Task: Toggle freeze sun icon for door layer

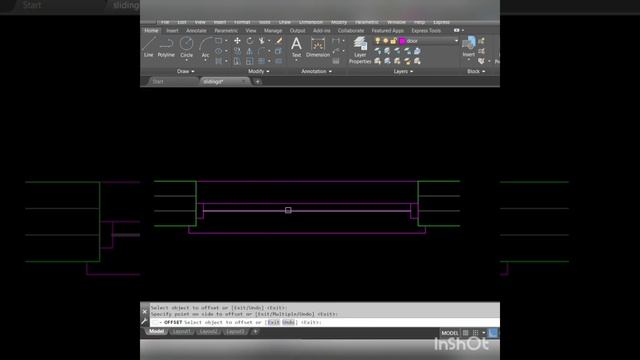Action: 385,41
